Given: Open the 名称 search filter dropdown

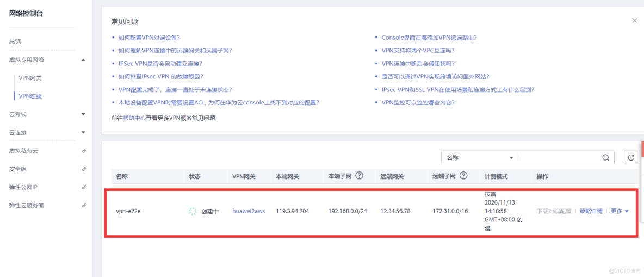Looking at the screenshot, I should 480,157.
